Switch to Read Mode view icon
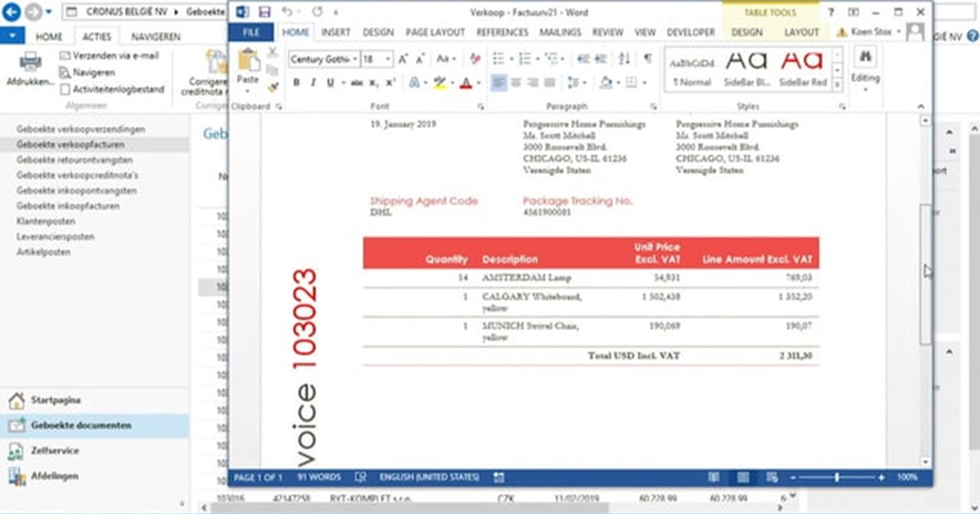980x514 pixels. point(713,477)
